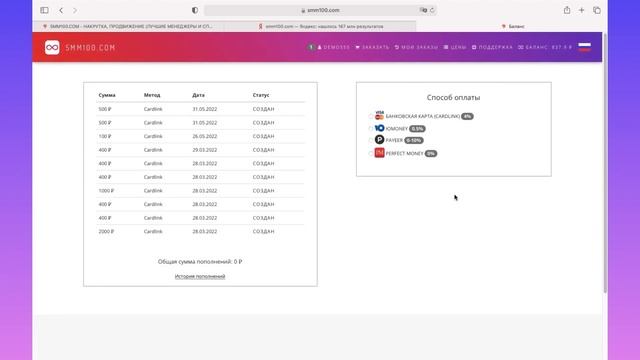Switch language using the Russian flag icon
Image resolution: width=640 pixels, height=360 pixels.
[x=584, y=47]
